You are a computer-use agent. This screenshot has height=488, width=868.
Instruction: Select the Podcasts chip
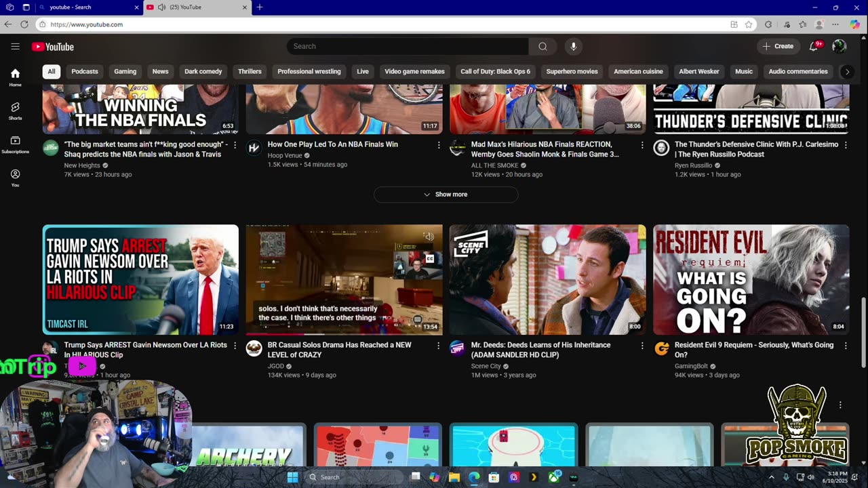coord(85,71)
